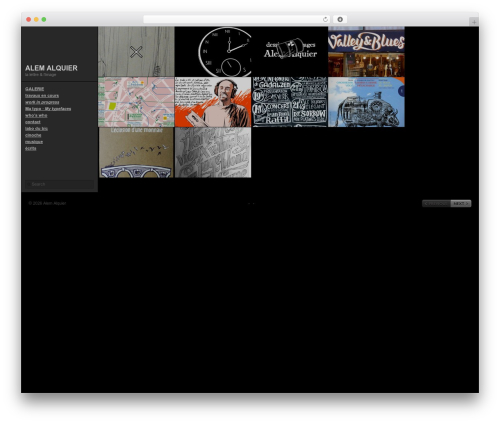Click the browser reload icon
Viewport: 500px width, 423px height.
pyautogui.click(x=325, y=19)
